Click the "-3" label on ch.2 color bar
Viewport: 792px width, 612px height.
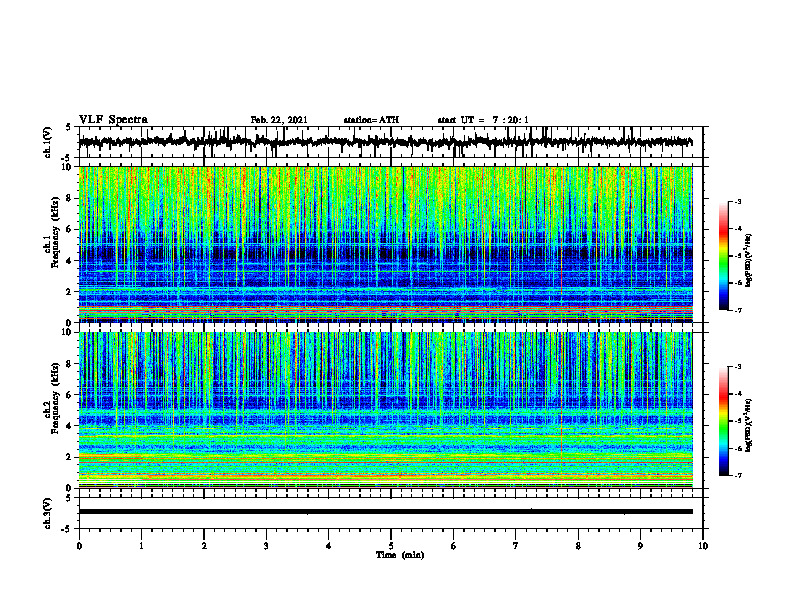point(737,367)
